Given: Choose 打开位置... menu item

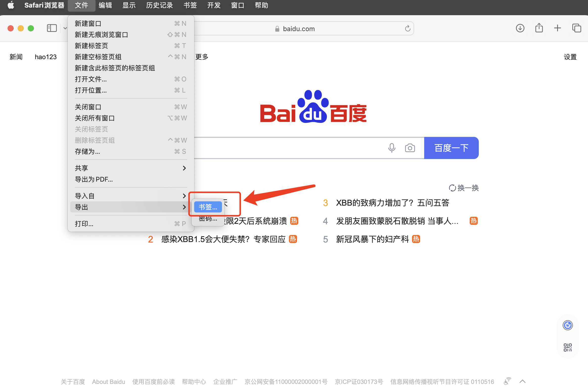Looking at the screenshot, I should point(131,90).
